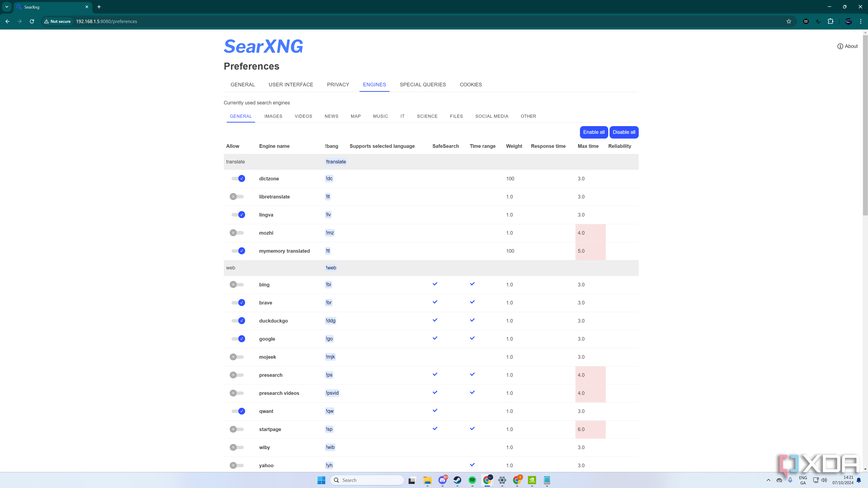Click the microphone tray icon
This screenshot has width=868, height=488.
(x=790, y=480)
